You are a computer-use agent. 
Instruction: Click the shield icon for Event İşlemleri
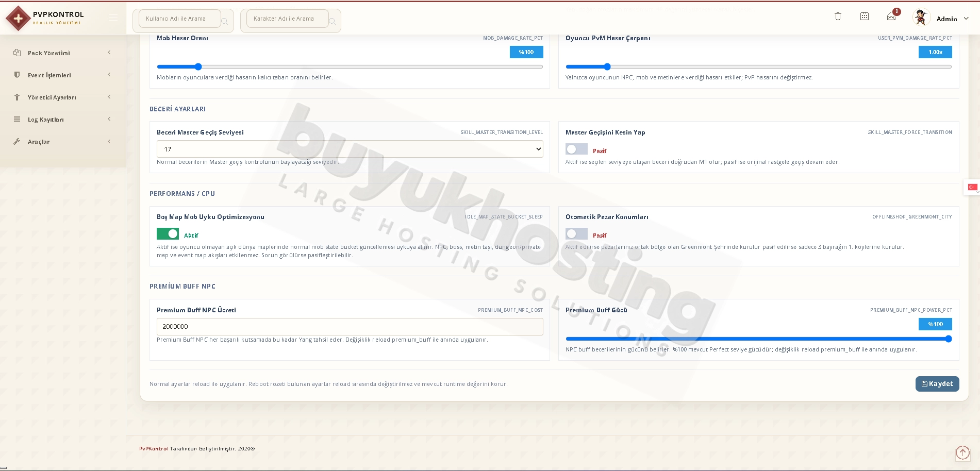(17, 75)
